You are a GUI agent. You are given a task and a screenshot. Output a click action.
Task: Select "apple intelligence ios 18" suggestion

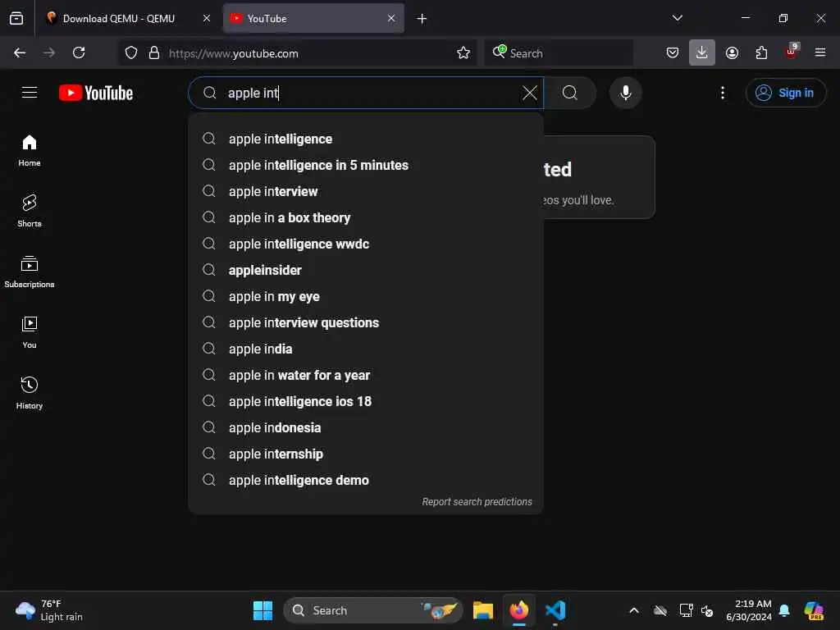click(x=366, y=401)
